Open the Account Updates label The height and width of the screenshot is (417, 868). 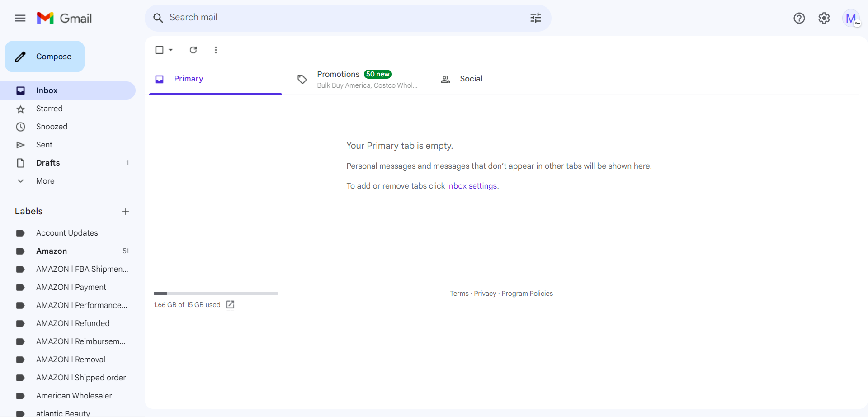(68, 233)
